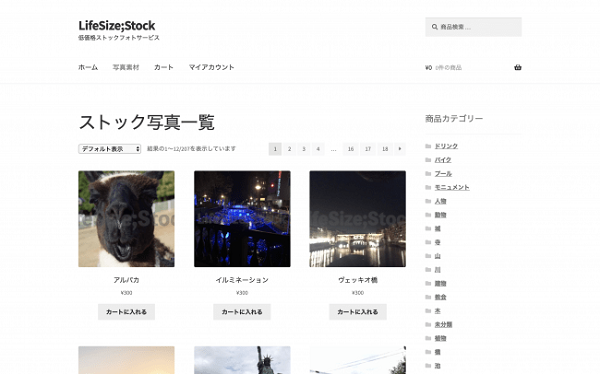Add イルミネーション to cart
The height and width of the screenshot is (374, 600).
242,312
